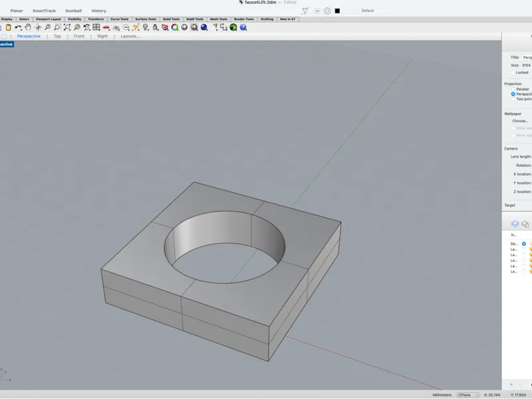The height and width of the screenshot is (399, 532).
Task: Click the double-circle record icon
Action: [327, 11]
